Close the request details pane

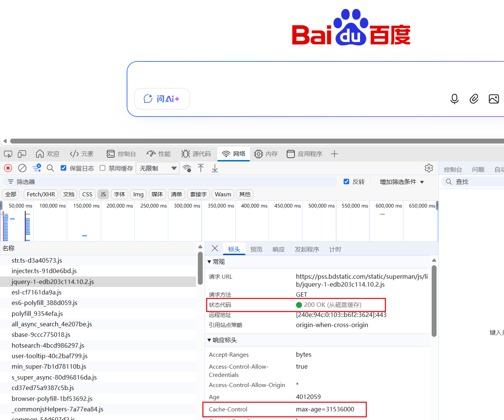[215, 248]
